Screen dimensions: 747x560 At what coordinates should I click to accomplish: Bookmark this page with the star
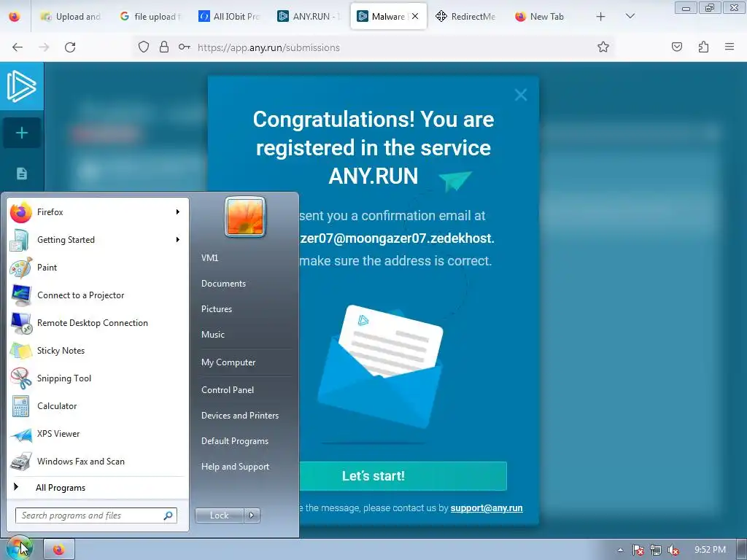click(603, 47)
